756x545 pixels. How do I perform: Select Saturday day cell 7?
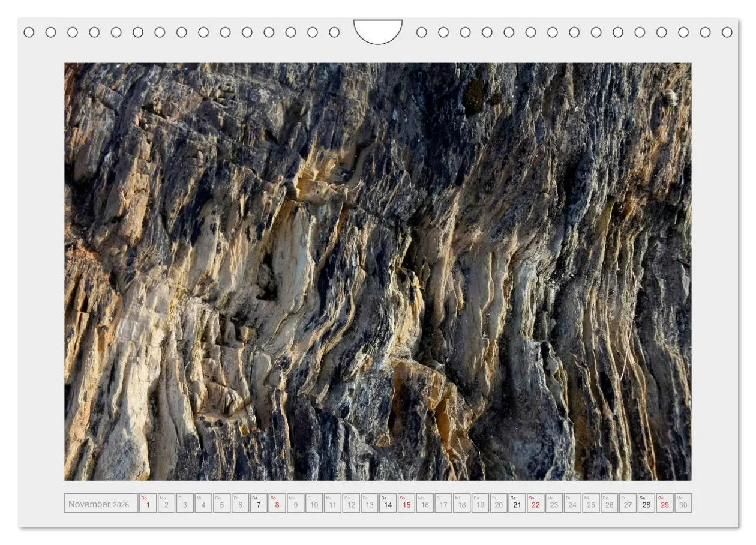point(259,503)
